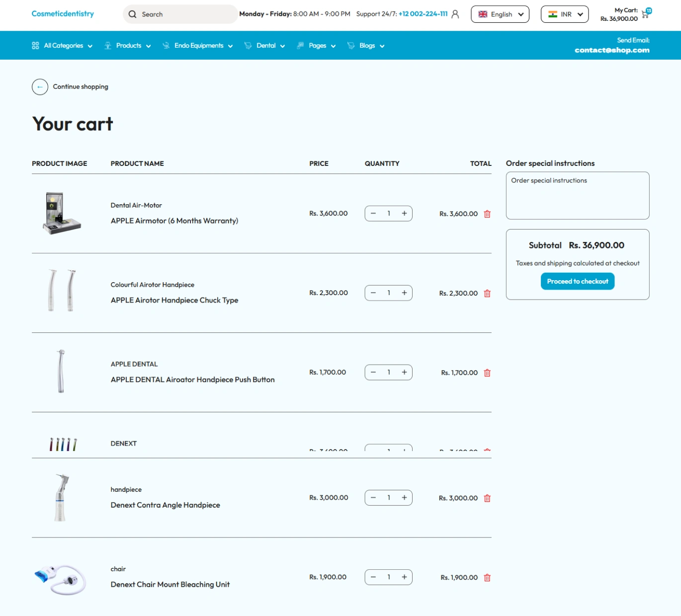This screenshot has height=616, width=681.
Task: Click Rs. 36,900.00 subtotal amount
Action: (x=596, y=245)
